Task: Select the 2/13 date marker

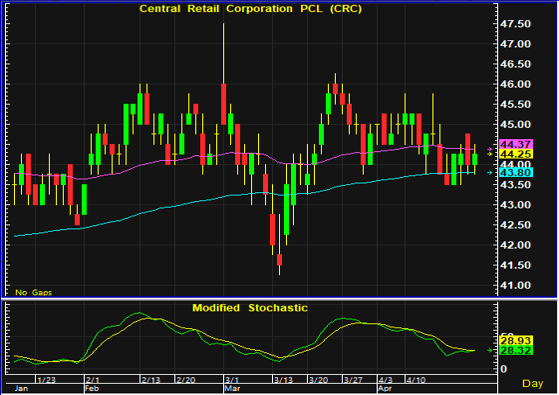Action: point(151,380)
